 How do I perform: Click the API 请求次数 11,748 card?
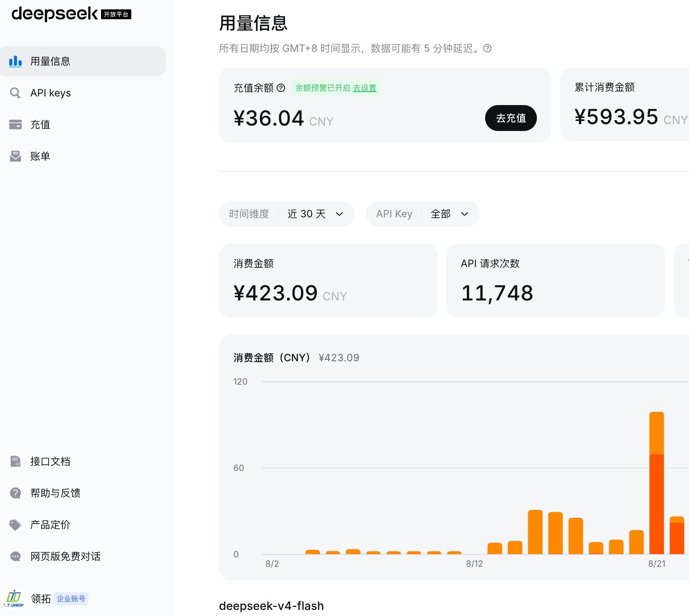[555, 281]
